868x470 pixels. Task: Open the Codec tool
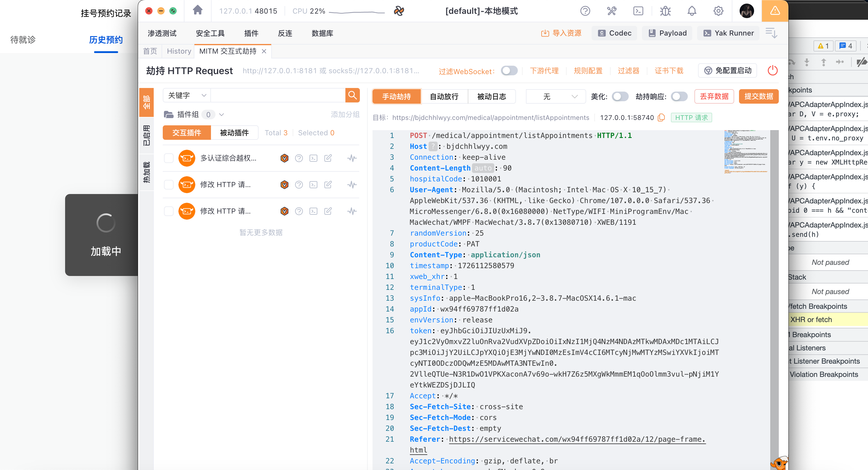tap(614, 33)
